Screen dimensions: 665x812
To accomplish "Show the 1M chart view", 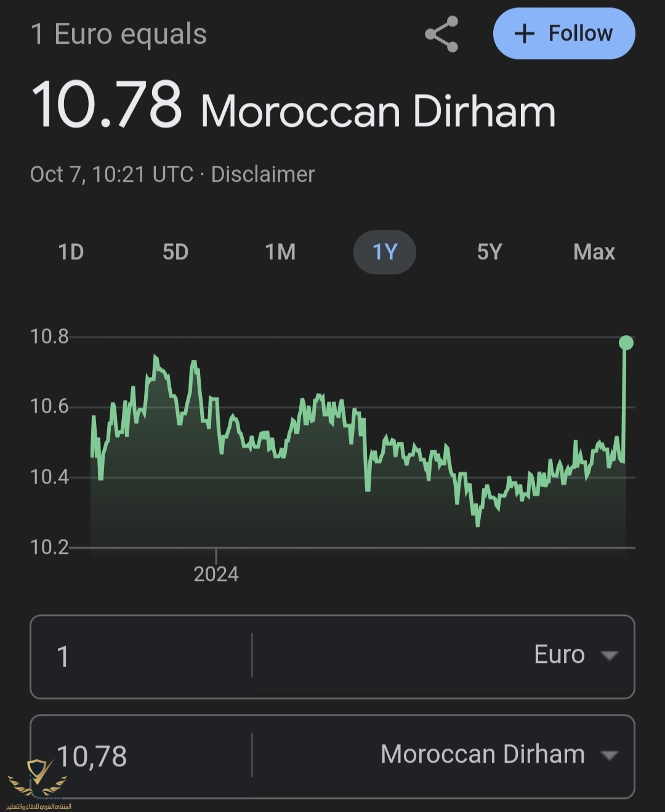I will click(280, 252).
